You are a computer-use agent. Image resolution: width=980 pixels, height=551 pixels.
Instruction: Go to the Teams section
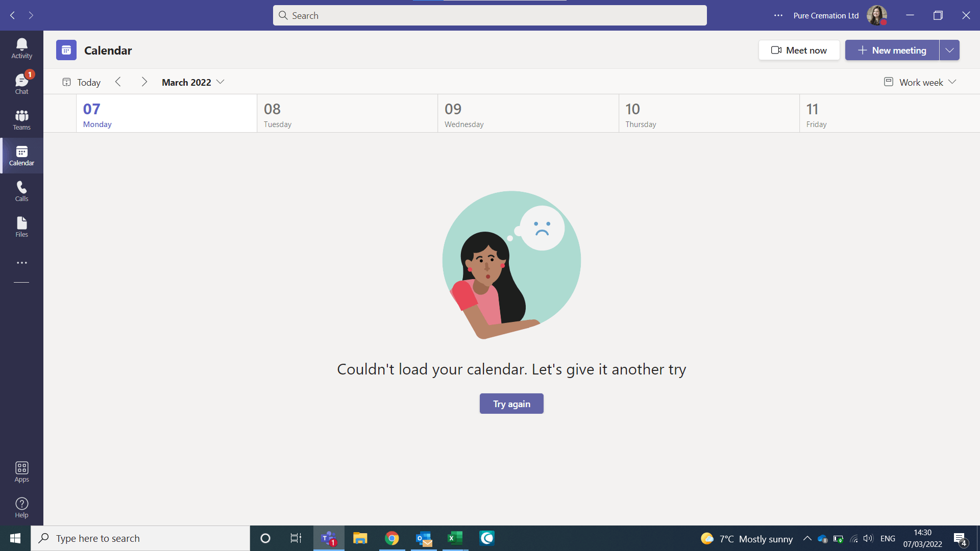pyautogui.click(x=21, y=120)
